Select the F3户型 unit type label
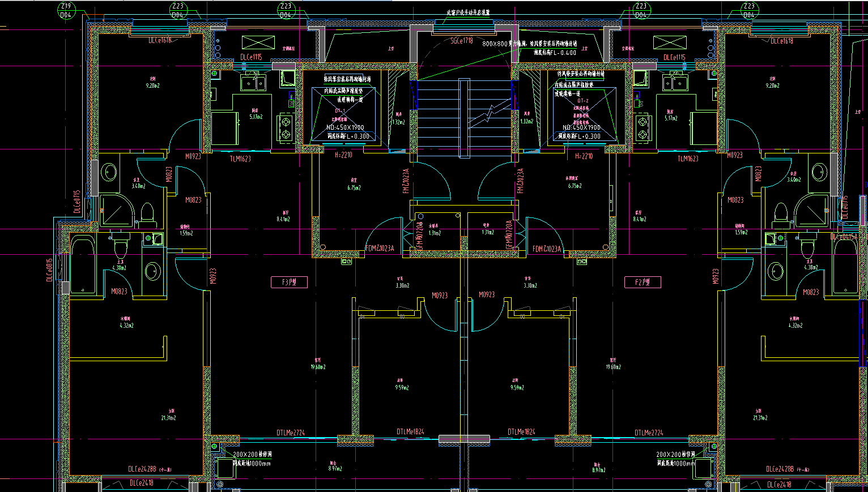Viewport: 868px width, 492px height. (289, 282)
